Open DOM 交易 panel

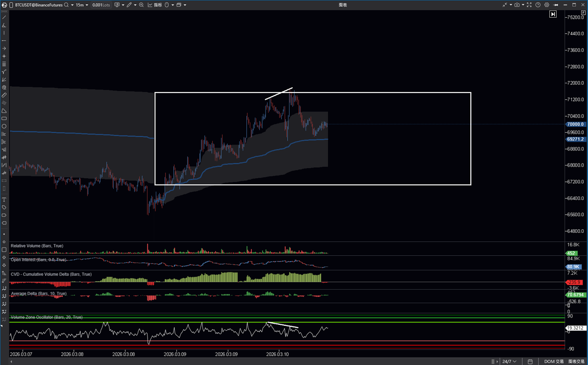[554, 362]
